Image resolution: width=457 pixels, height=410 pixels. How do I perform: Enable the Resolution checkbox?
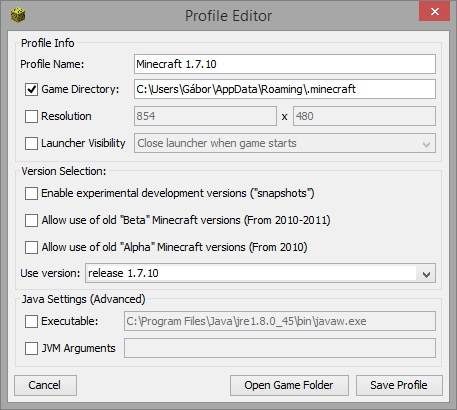tap(31, 116)
